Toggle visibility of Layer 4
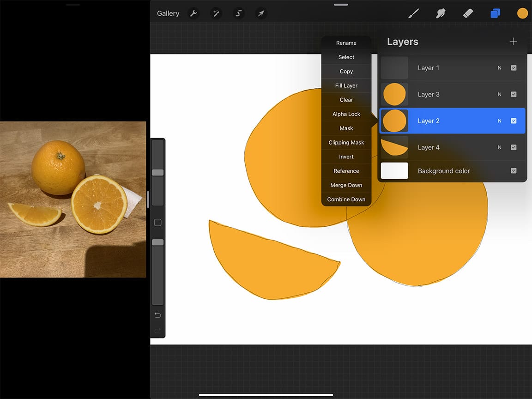532x399 pixels. coord(514,147)
